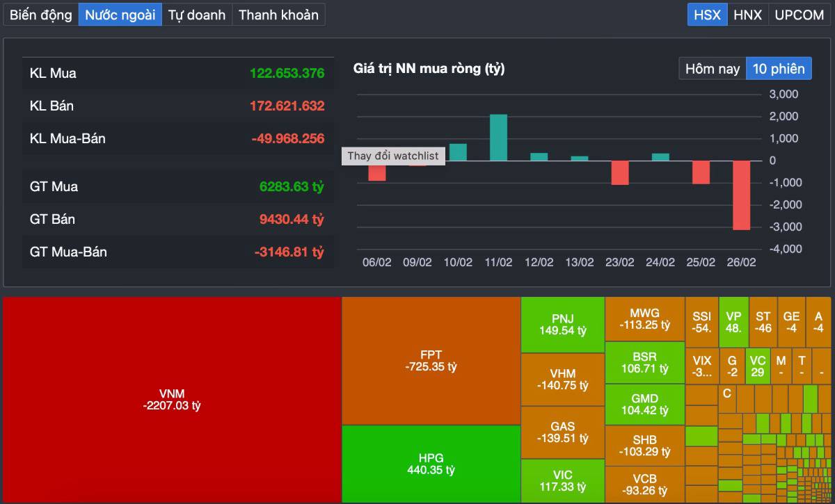
Task: Click the SHB -103.29 tỷ tile
Action: click(644, 446)
